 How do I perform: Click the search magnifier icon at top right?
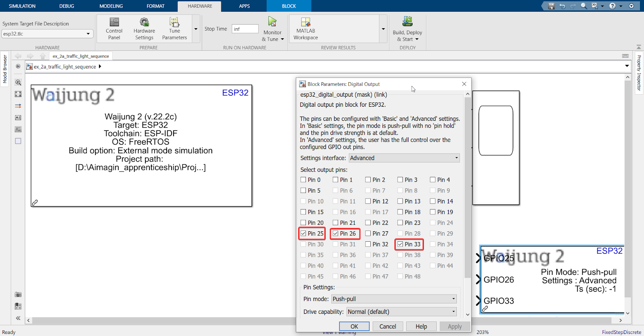tap(584, 6)
